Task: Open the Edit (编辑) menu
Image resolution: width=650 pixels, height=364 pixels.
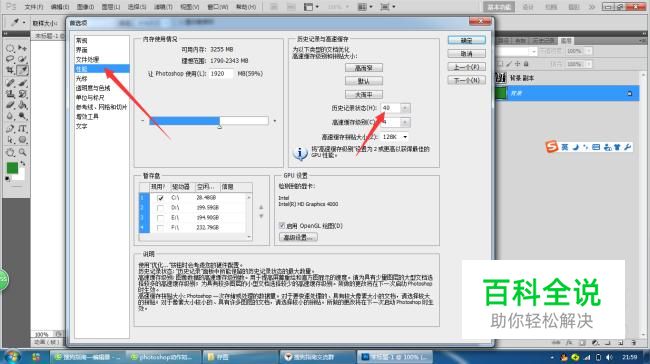Action: [60, 7]
